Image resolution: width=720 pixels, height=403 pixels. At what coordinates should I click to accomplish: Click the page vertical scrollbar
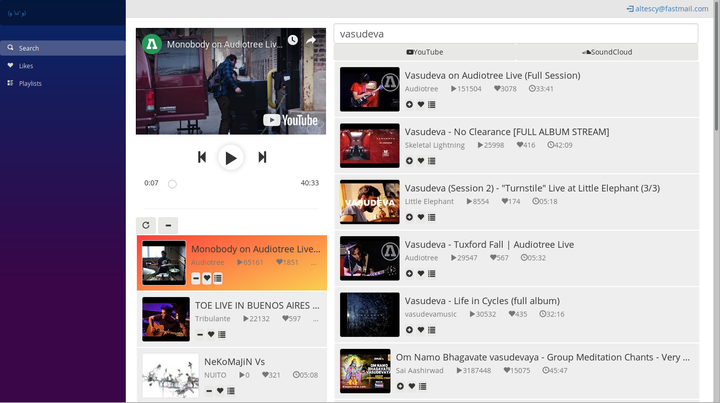pyautogui.click(x=717, y=64)
